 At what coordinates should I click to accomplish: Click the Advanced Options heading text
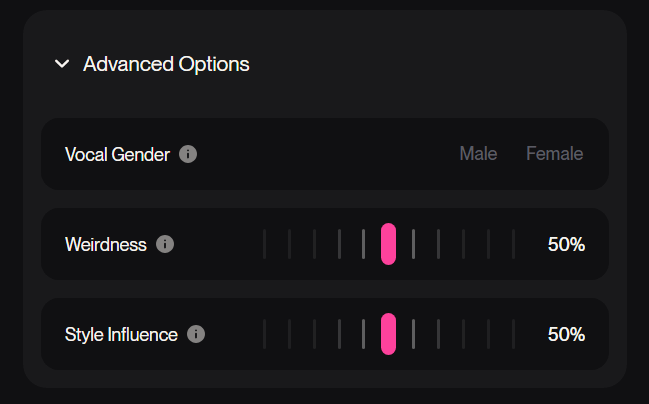166,64
